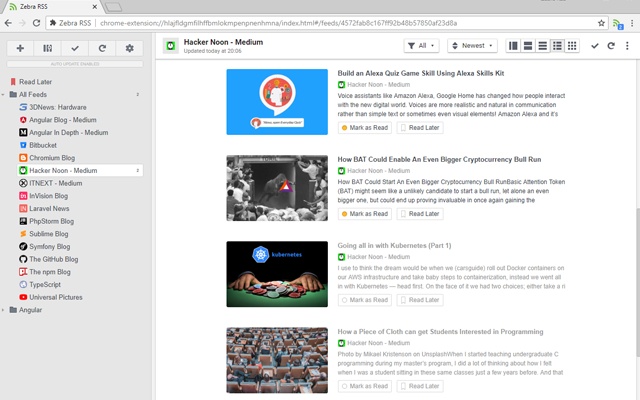This screenshot has height=400, width=640.
Task: Mark the BAT Cryptocurrency article as read
Action: (364, 214)
